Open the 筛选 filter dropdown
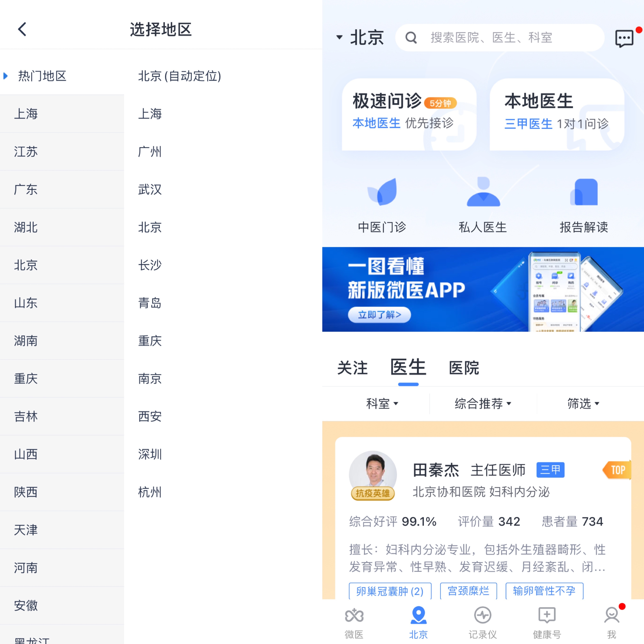The width and height of the screenshot is (644, 644). [583, 403]
